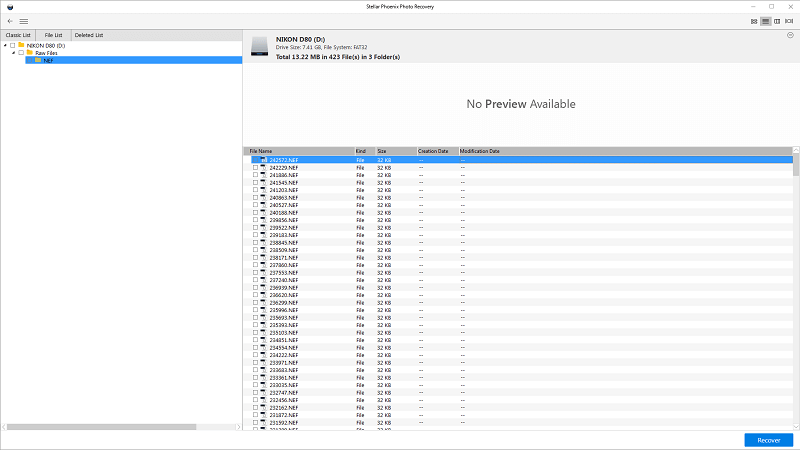Click the file icon of 242229.NEF
The image size is (800, 450).
(x=264, y=167)
